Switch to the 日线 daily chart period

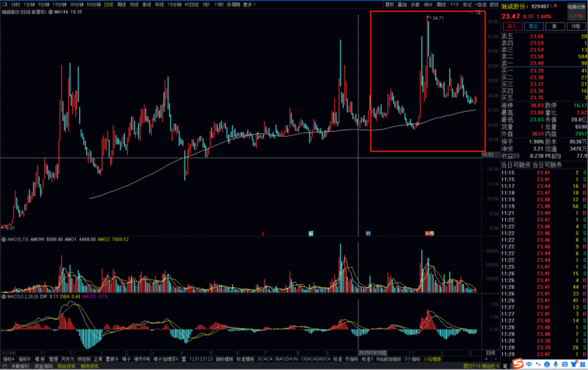point(108,4)
